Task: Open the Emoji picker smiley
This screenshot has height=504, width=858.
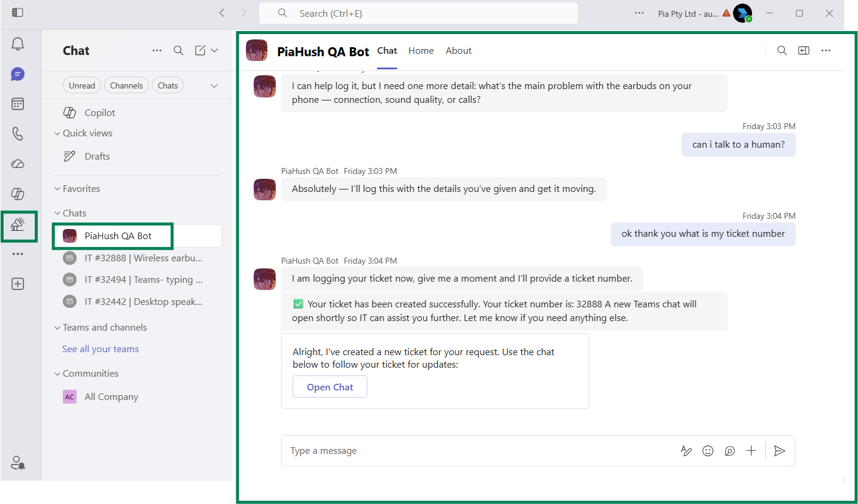Action: [x=708, y=451]
